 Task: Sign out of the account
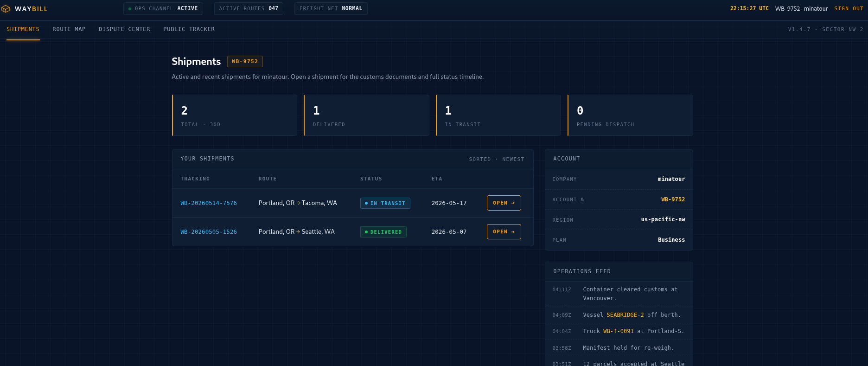pos(849,8)
